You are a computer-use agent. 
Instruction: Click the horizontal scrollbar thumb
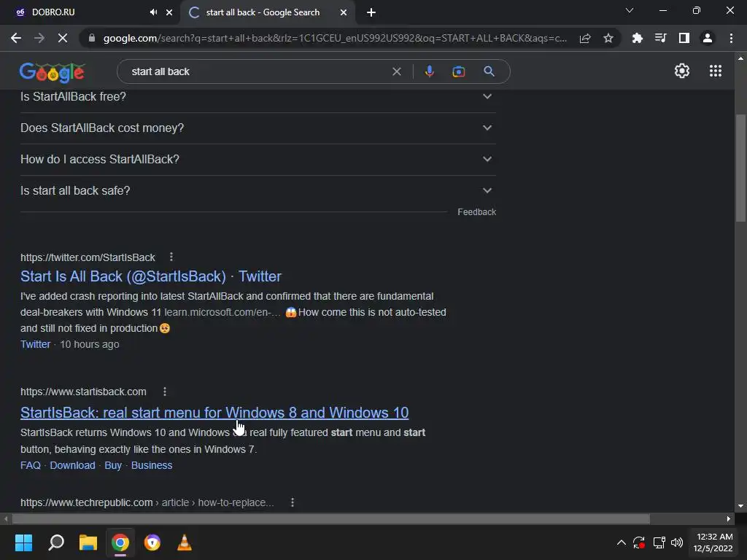tap(331, 518)
